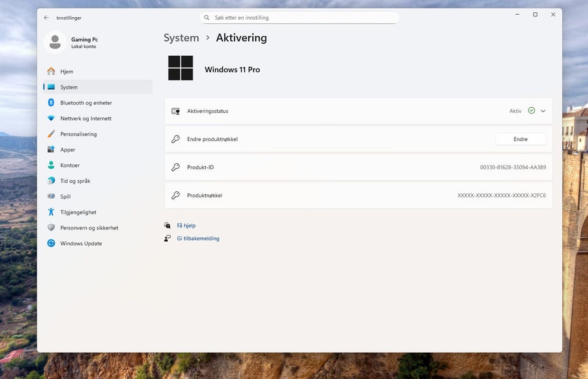
Task: Click the search settings input field
Action: 300,18
